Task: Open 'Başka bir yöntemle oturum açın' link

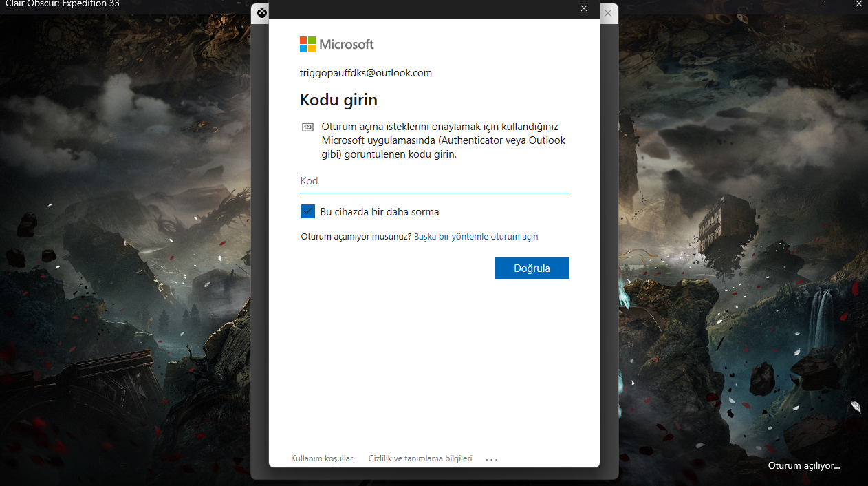Action: coord(476,236)
